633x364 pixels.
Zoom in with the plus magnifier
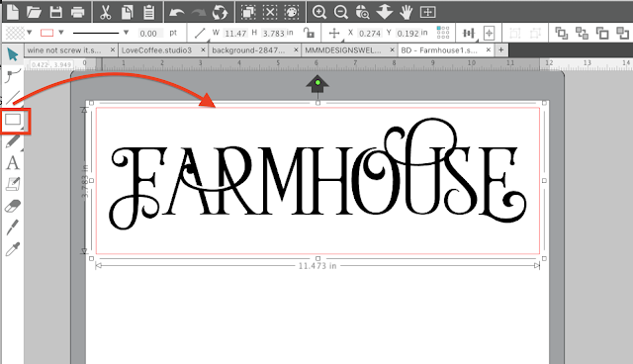(319, 12)
